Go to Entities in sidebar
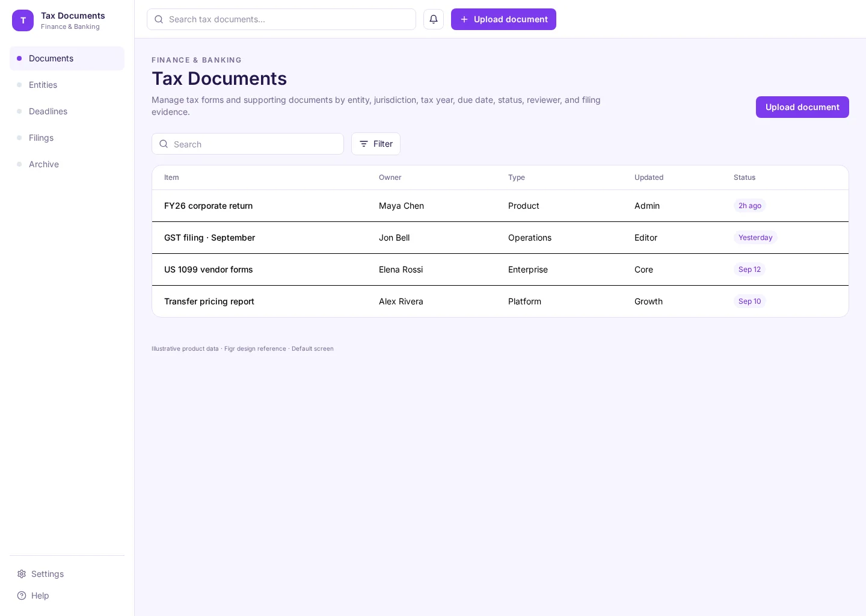Viewport: 866px width, 616px height. point(67,85)
